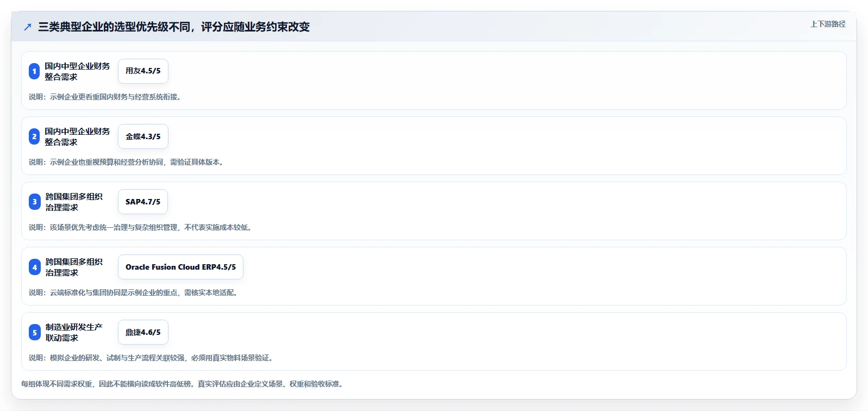Click note 该场景优先考虑统一治理与复杂组织管理
Image resolution: width=868 pixels, height=411 pixels.
[140, 227]
